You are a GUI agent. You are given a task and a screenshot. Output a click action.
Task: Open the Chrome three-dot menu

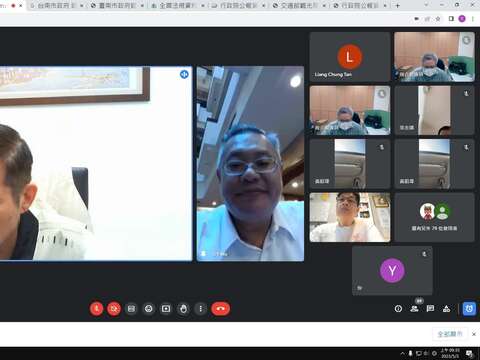(x=473, y=19)
